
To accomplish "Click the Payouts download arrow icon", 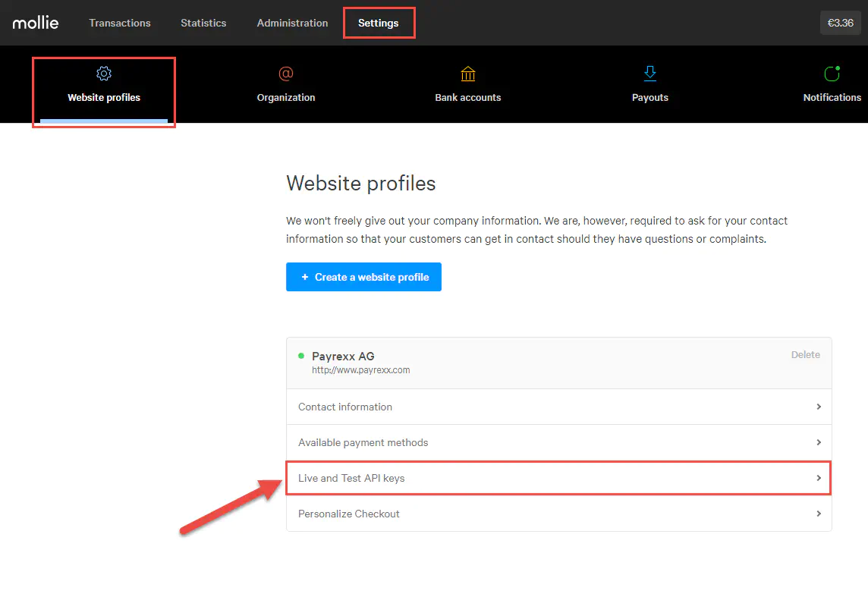I will (650, 73).
